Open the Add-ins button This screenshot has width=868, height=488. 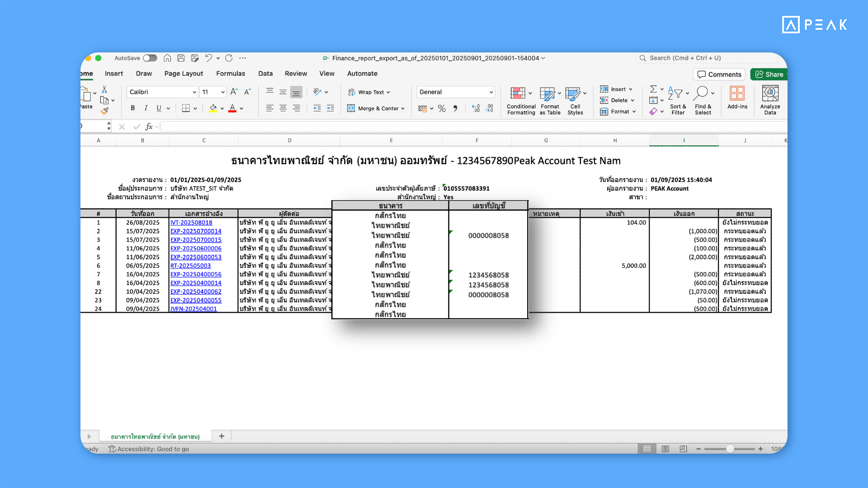coord(737,98)
